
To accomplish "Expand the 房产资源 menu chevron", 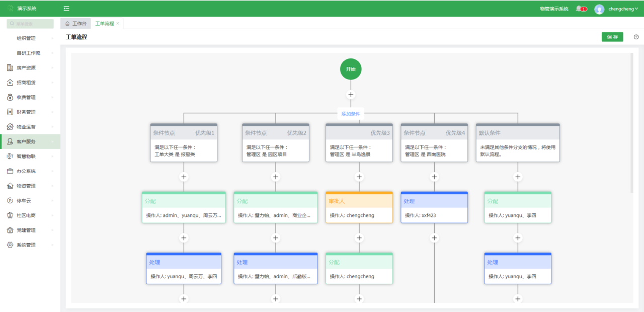I will coord(52,67).
